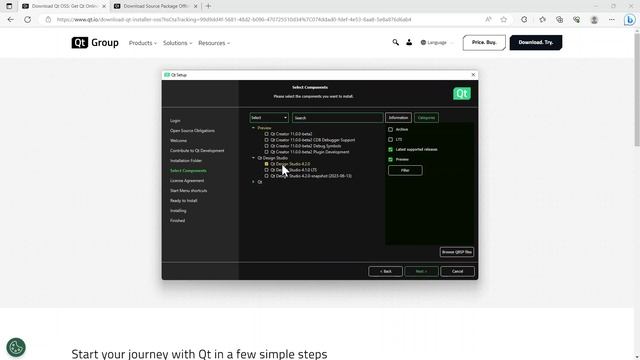The height and width of the screenshot is (360, 640).
Task: Go back with the < Back button
Action: (x=385, y=271)
